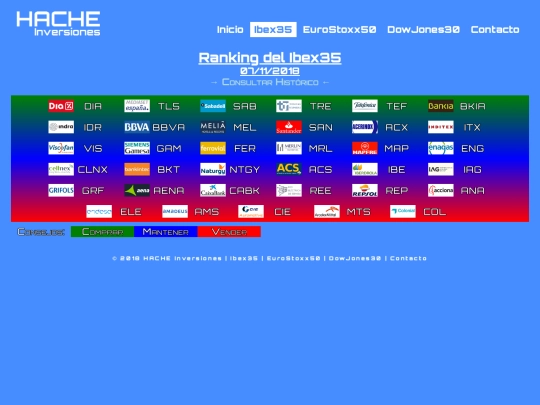Open the Acciona logo
The width and height of the screenshot is (540, 405).
pyautogui.click(x=441, y=190)
